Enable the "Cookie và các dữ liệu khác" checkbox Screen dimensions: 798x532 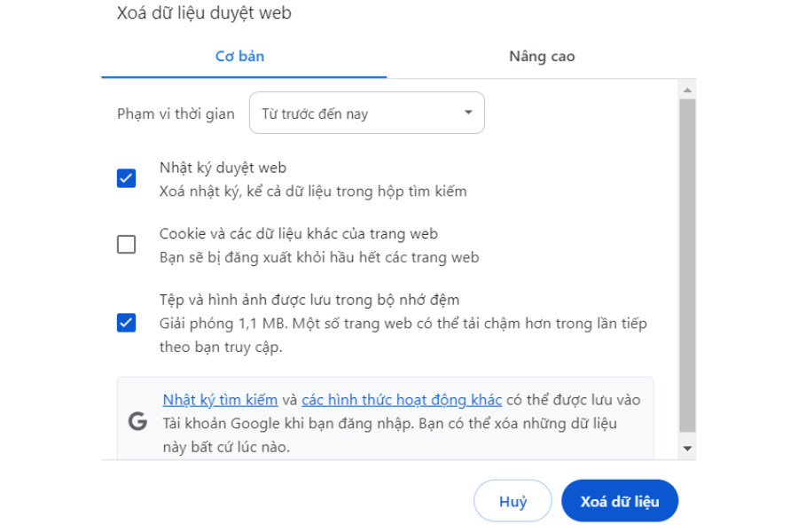(127, 244)
